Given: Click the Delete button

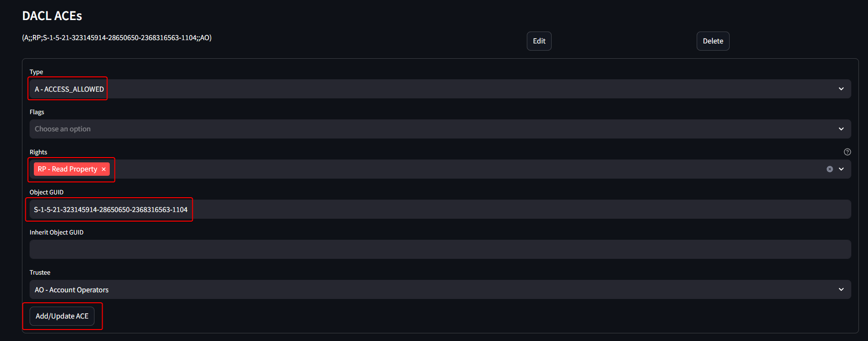Looking at the screenshot, I should click(713, 41).
